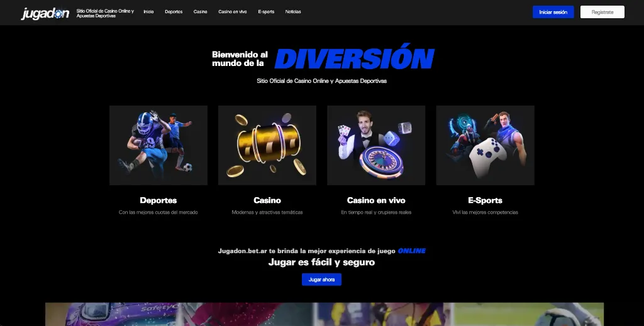Go to the Casino navigation link

[x=201, y=12]
